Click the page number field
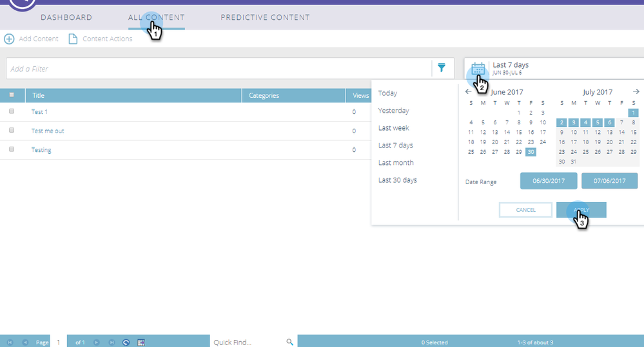This screenshot has width=644, height=347. (x=58, y=342)
